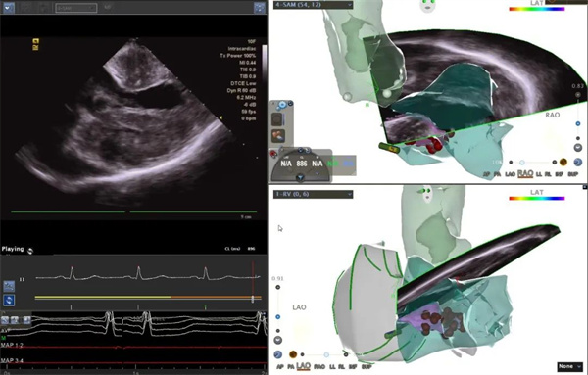588x375 pixels.
Task: Click the orange sphere icon in the upper map toolbar
Action: pos(563,162)
